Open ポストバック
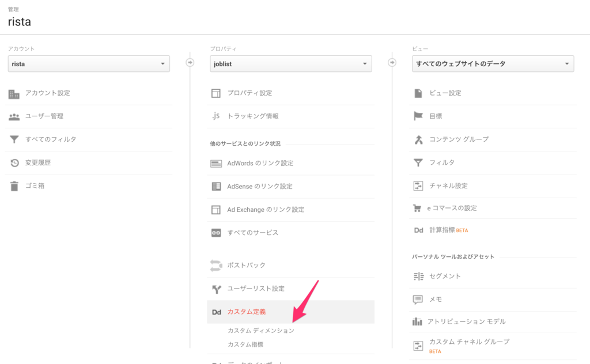The width and height of the screenshot is (590, 364). coord(246,266)
